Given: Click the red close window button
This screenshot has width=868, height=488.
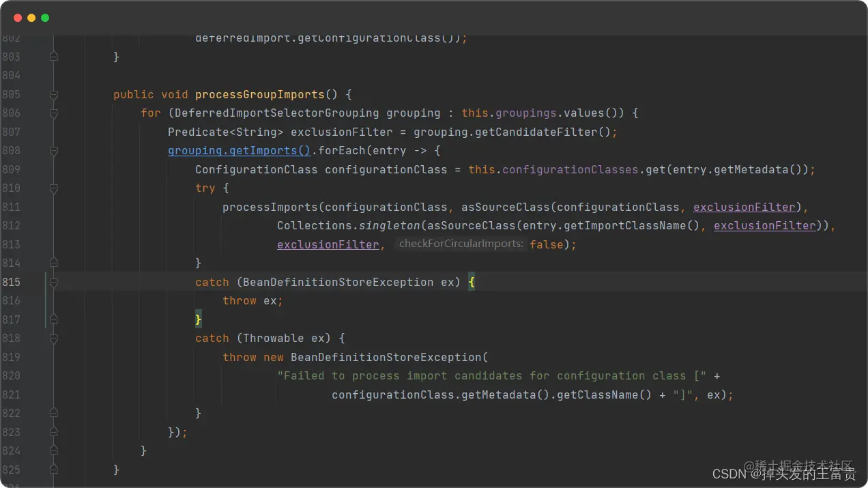Looking at the screenshot, I should point(18,18).
